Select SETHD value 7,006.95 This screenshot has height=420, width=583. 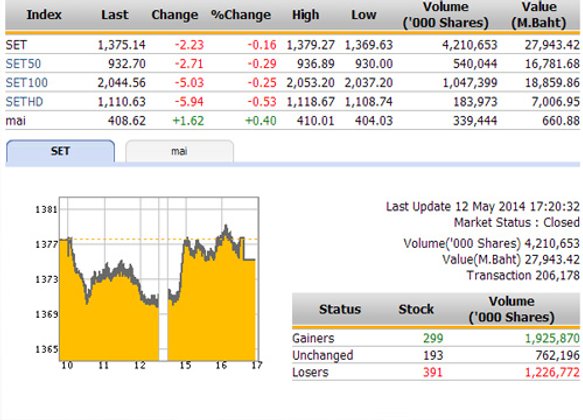pyautogui.click(x=555, y=101)
